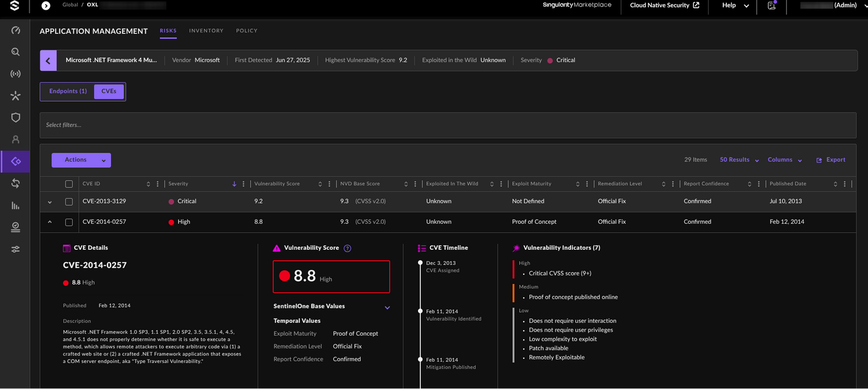Check the CVE-2013-3129 row checkbox
The height and width of the screenshot is (389, 868).
coord(69,202)
